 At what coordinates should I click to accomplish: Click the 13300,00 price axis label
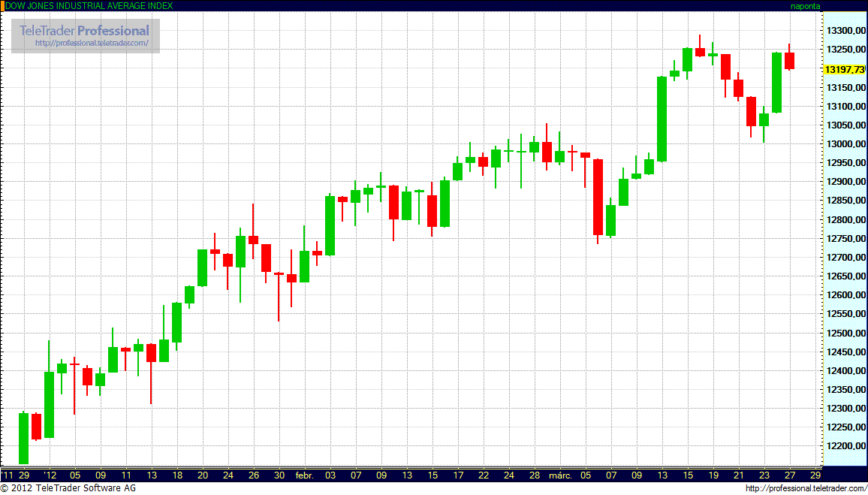(843, 31)
